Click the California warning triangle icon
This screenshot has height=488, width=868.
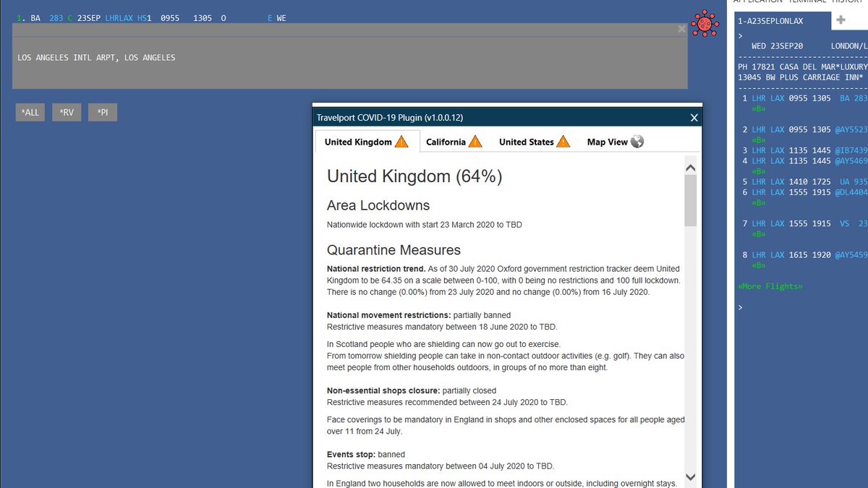pyautogui.click(x=475, y=142)
